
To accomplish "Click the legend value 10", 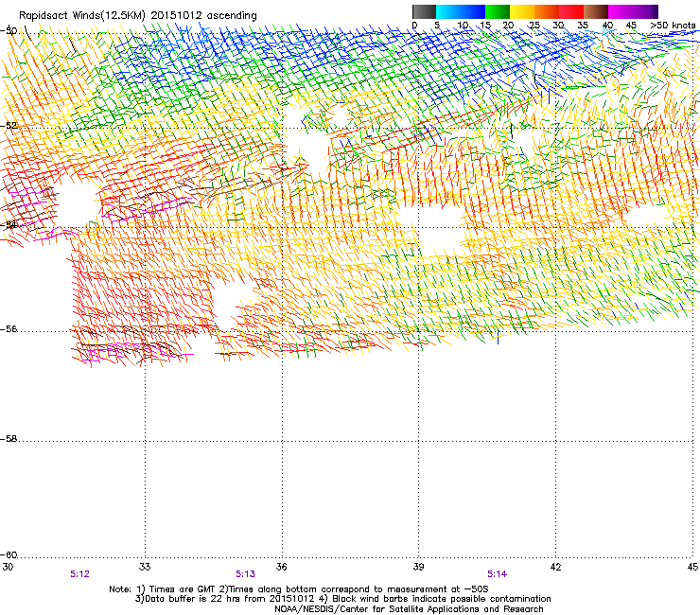I will tap(463, 26).
